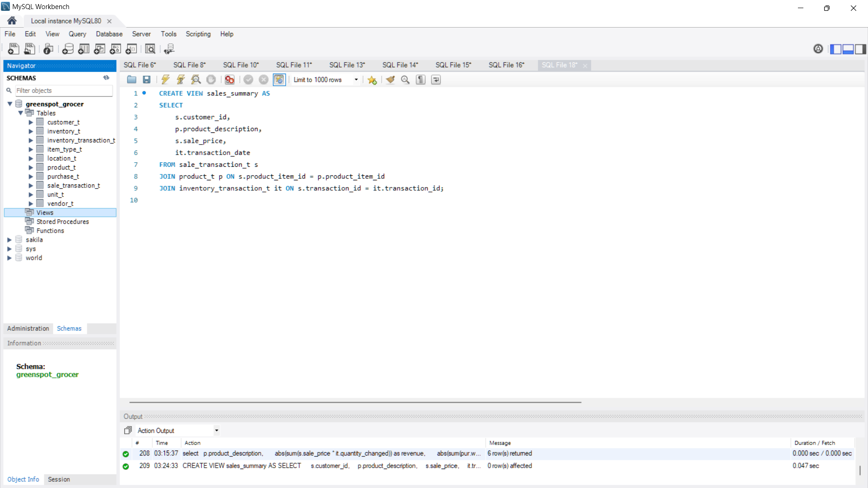Search table data icon
Screen dimensions: 868x488
coord(150,49)
